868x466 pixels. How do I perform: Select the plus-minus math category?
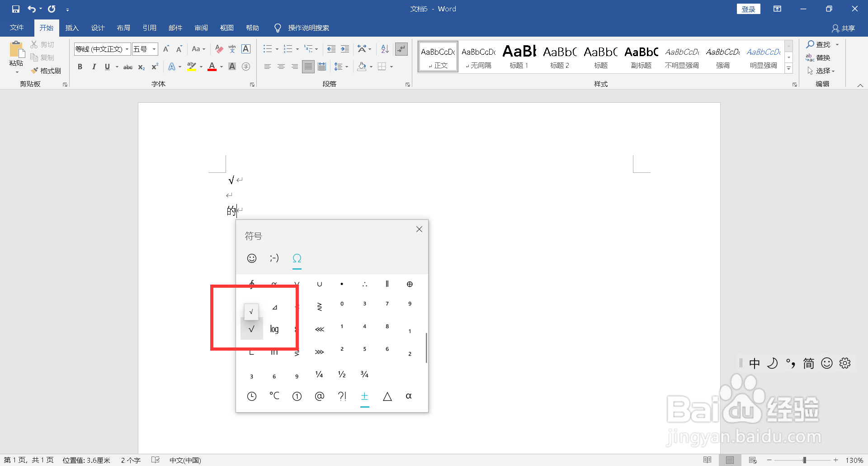click(364, 396)
